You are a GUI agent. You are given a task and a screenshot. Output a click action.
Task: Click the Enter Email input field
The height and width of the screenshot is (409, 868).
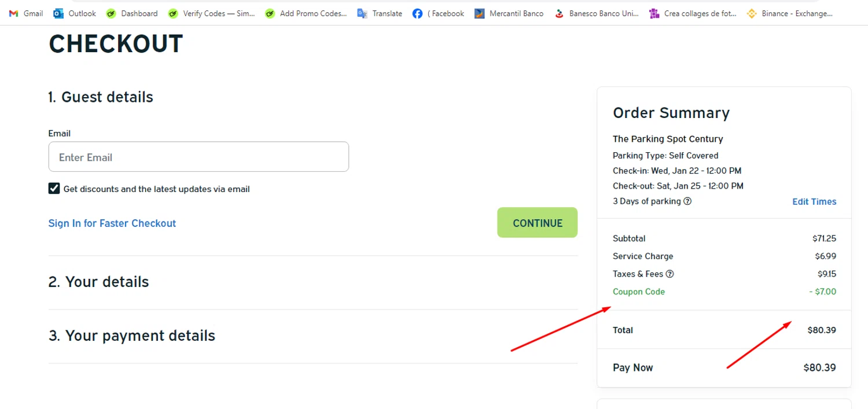click(x=198, y=157)
